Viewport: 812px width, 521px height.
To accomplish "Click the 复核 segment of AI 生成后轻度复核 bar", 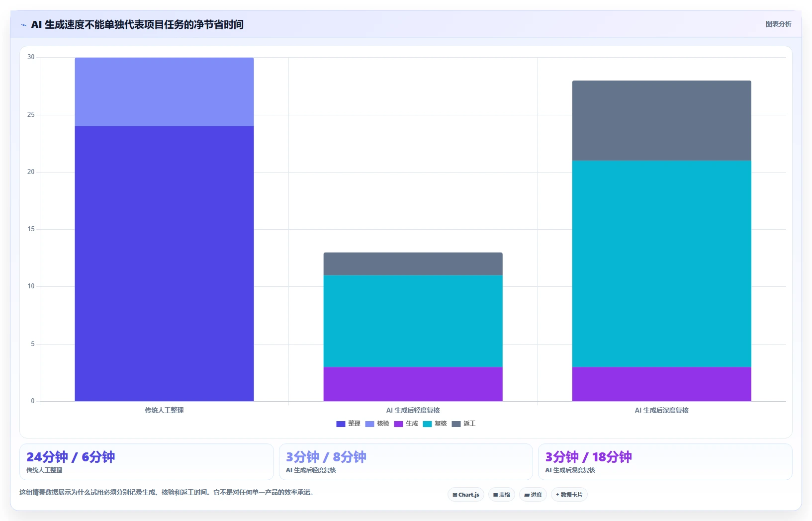I will tap(413, 321).
